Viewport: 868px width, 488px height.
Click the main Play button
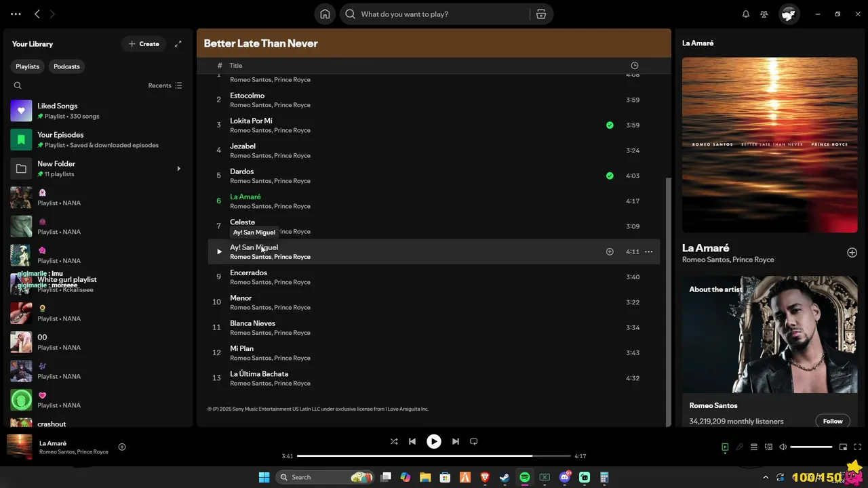pos(434,441)
